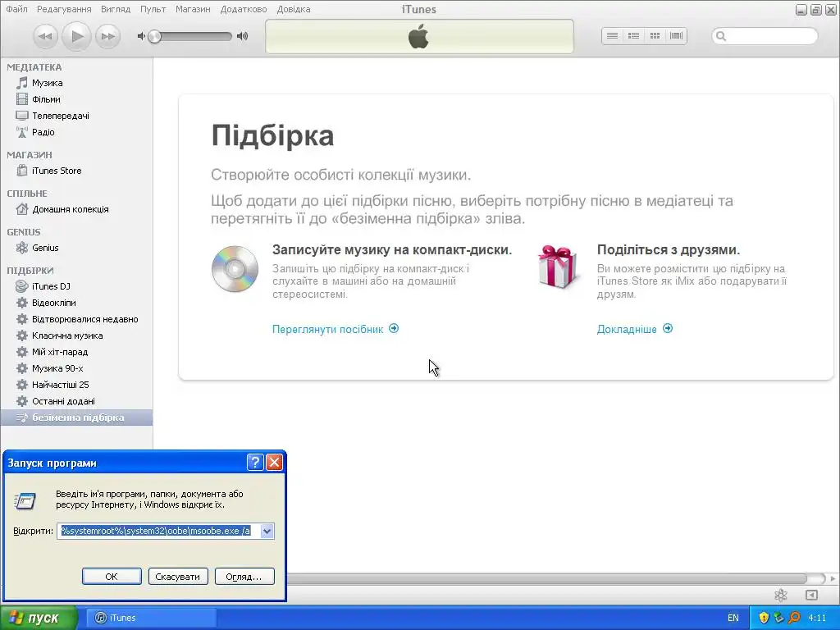Click the iTunes search field

(765, 36)
